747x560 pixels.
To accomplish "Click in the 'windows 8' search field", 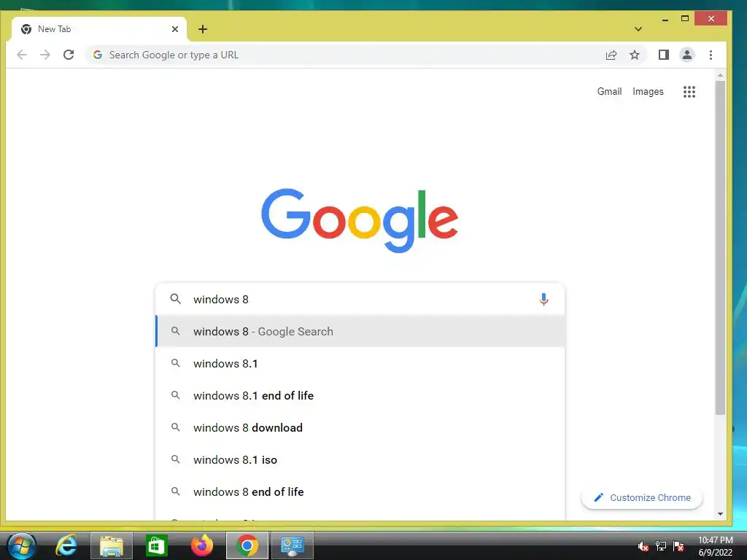I will pyautogui.click(x=360, y=299).
